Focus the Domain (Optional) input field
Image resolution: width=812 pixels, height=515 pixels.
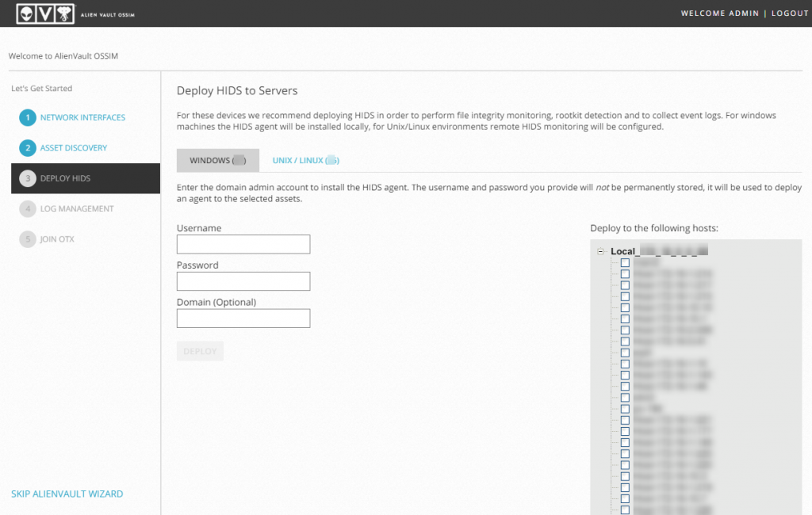point(243,319)
